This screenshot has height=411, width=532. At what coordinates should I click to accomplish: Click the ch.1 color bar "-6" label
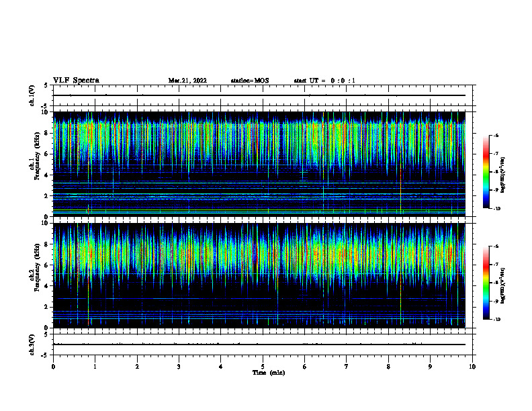coord(496,135)
